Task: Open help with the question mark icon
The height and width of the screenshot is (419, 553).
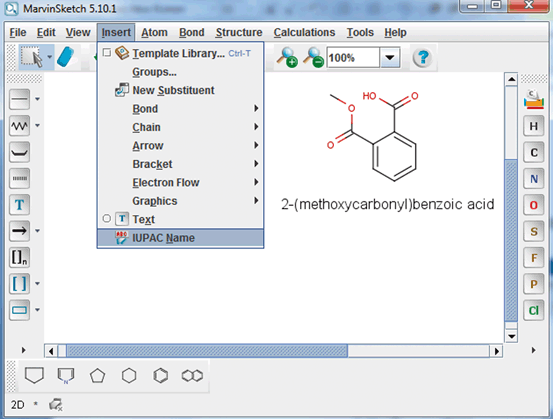Action: tap(423, 57)
